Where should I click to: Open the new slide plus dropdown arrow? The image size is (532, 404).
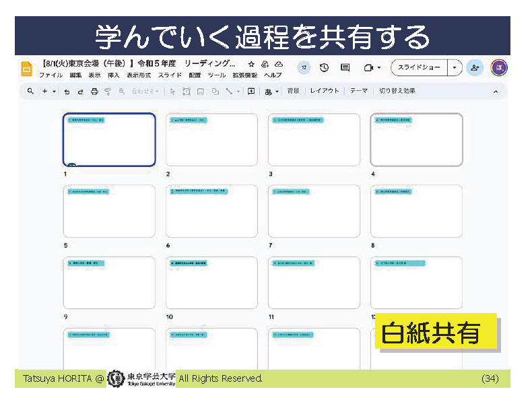54,92
